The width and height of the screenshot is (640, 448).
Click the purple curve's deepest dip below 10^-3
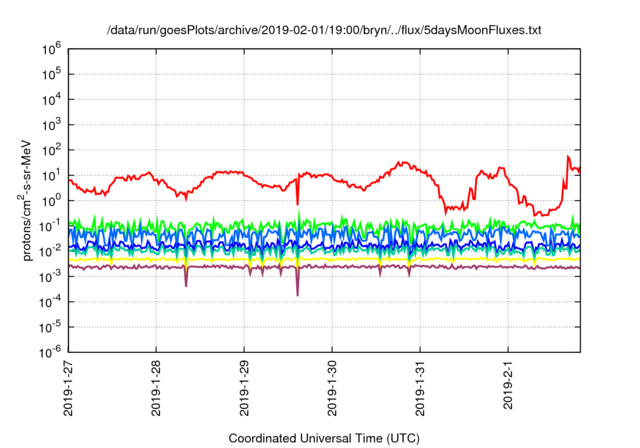click(x=298, y=295)
